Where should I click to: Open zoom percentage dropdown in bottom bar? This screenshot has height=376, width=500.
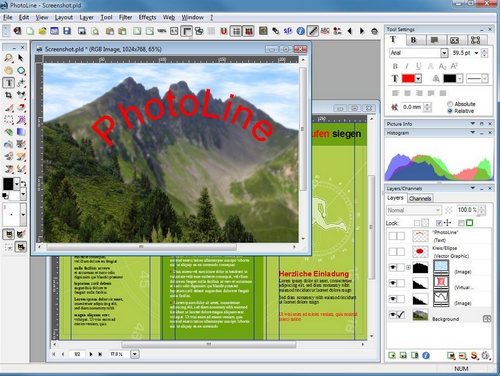(135, 354)
